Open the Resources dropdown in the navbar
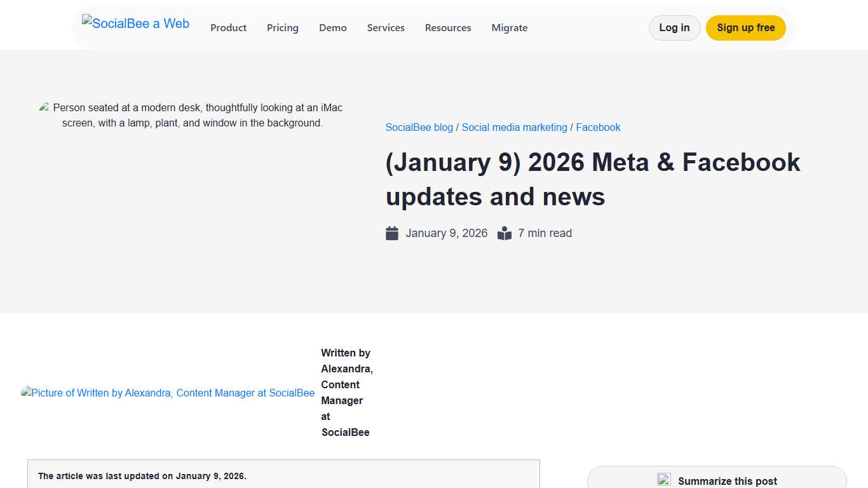 pos(448,27)
